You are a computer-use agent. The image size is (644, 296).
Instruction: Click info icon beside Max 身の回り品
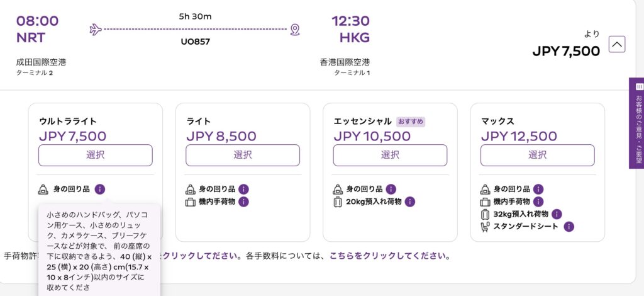[538, 189]
